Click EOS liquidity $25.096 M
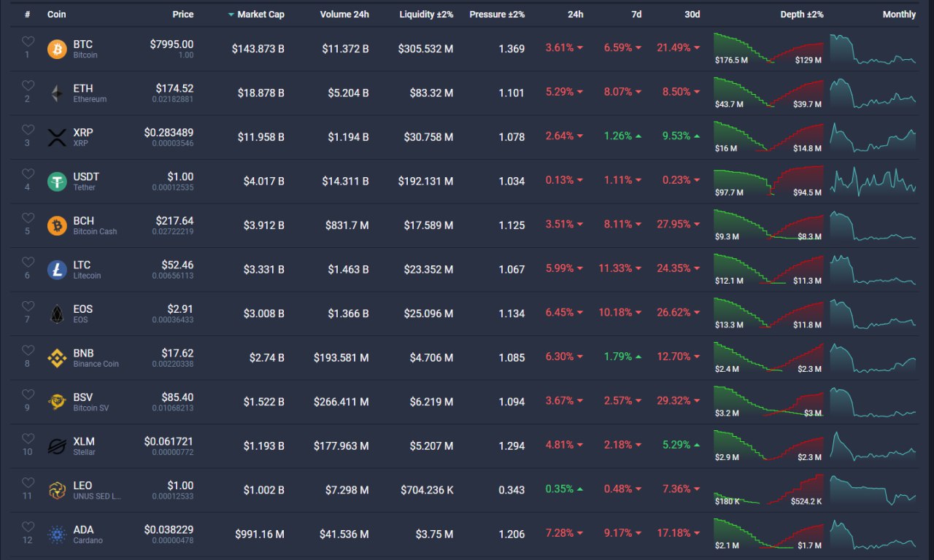Screen dimensions: 934x560 coord(428,314)
